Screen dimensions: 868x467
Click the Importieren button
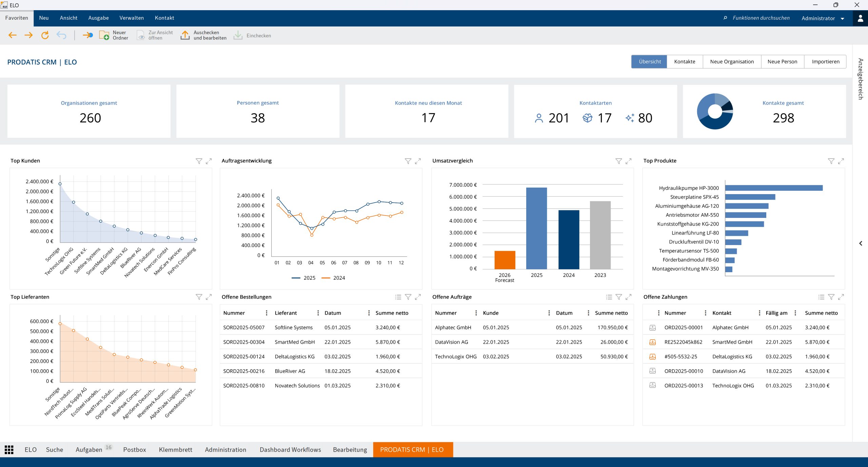coord(825,62)
